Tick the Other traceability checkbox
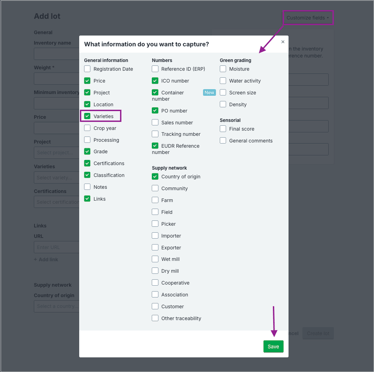The height and width of the screenshot is (372, 374). pos(155,318)
